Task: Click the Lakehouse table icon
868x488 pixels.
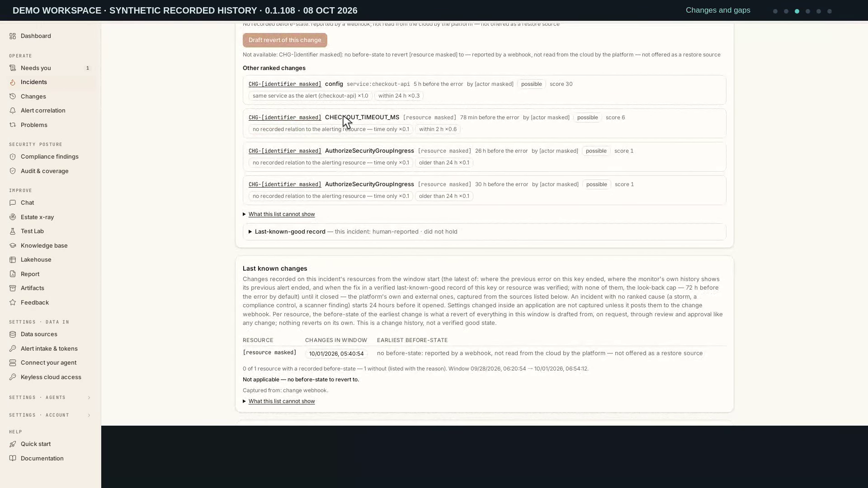Action: (13, 260)
